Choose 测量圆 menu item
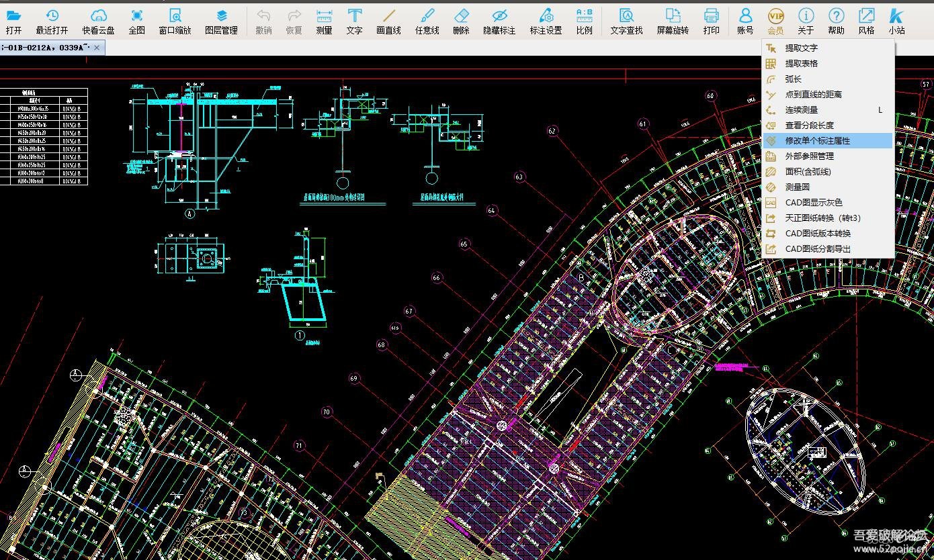This screenshot has width=934, height=560. click(828, 187)
